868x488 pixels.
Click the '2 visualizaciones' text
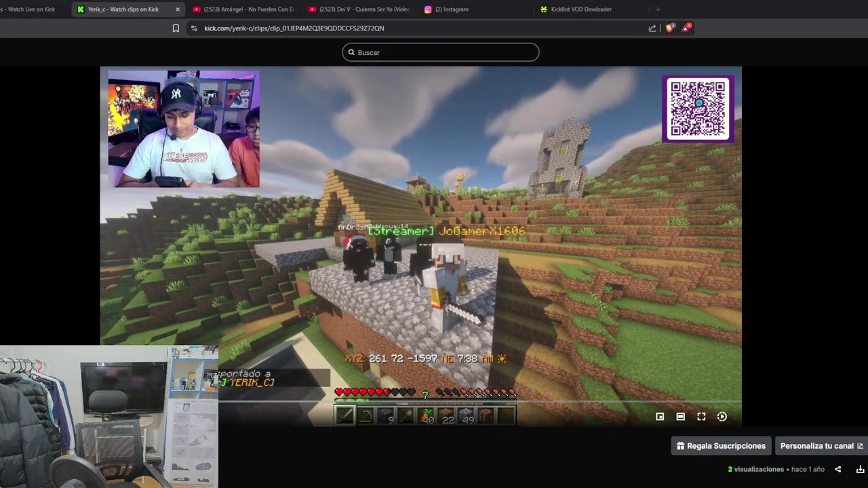coord(756,469)
